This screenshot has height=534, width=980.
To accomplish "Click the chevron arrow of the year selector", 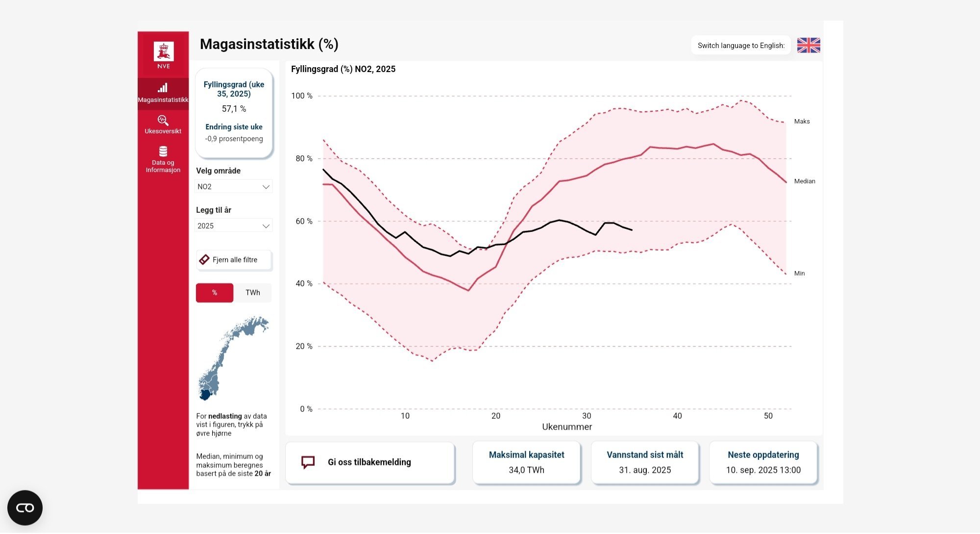I will 266,226.
